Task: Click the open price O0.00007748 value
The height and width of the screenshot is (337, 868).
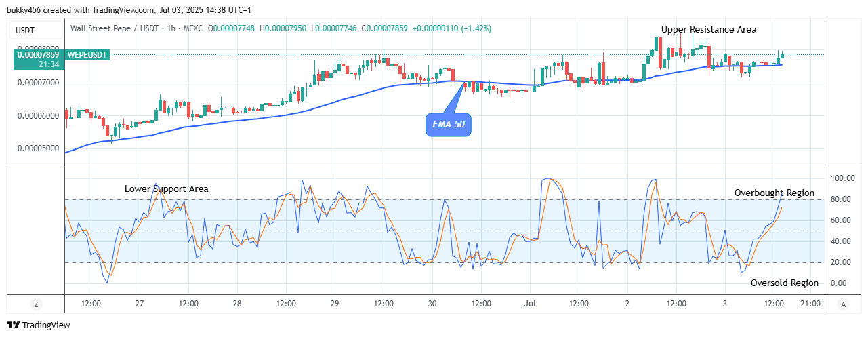Action: click(x=232, y=28)
